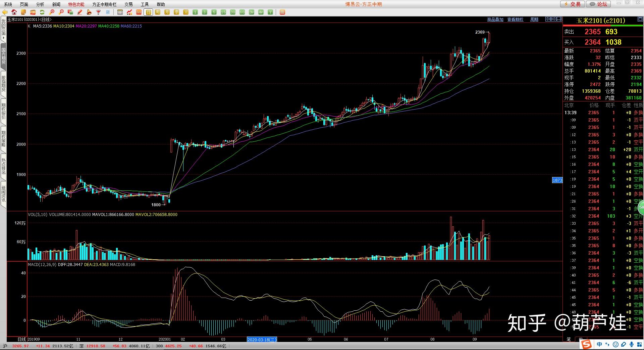
Task: Switch to 3-minute period icon
Action: click(x=205, y=12)
